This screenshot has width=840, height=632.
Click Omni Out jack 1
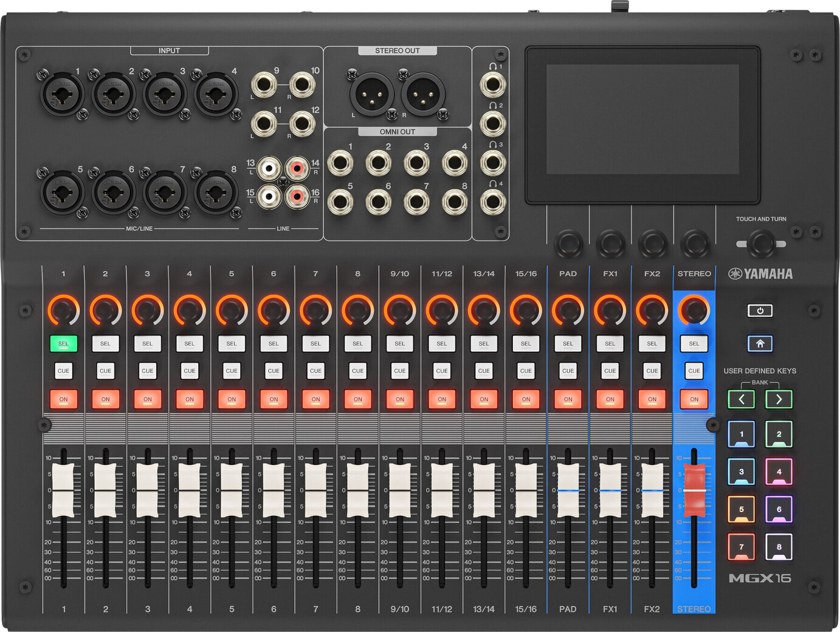click(x=340, y=163)
